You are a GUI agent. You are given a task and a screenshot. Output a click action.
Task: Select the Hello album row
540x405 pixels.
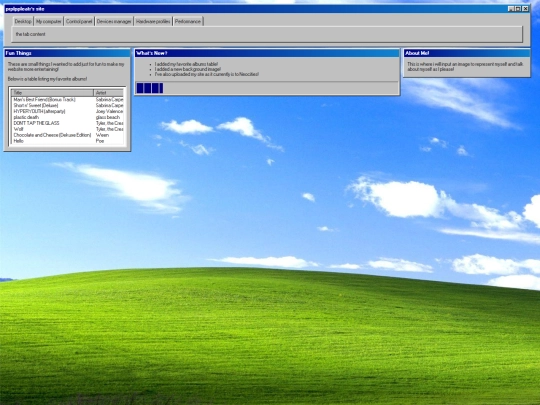click(x=68, y=141)
